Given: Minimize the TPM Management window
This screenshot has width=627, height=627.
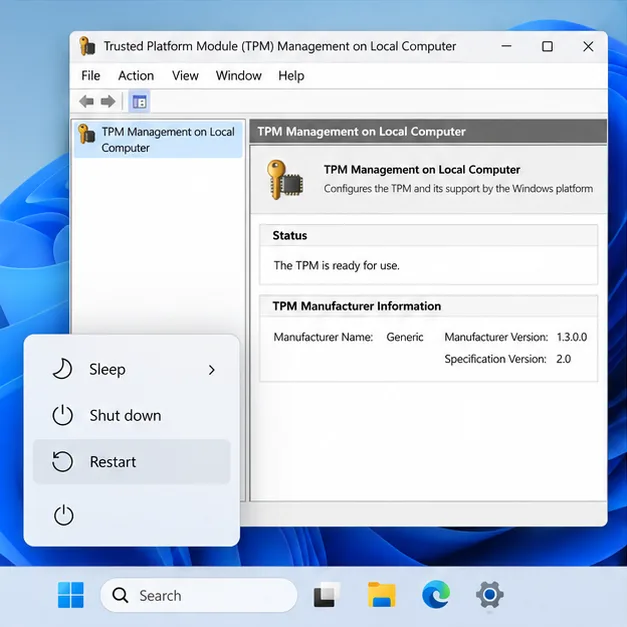Looking at the screenshot, I should click(507, 46).
